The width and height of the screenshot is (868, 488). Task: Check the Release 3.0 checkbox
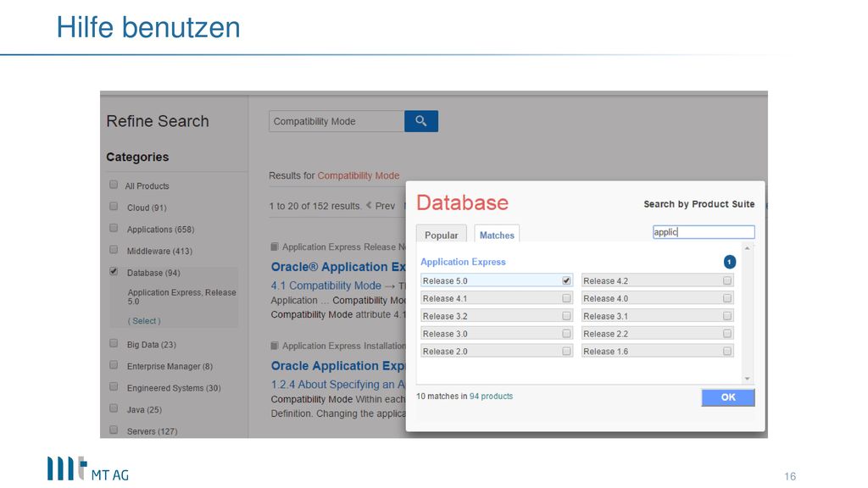[x=566, y=334]
